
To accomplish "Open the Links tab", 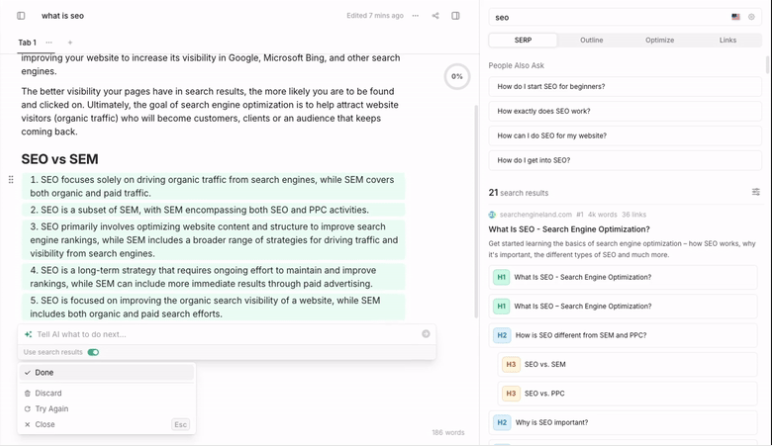I will (x=728, y=40).
